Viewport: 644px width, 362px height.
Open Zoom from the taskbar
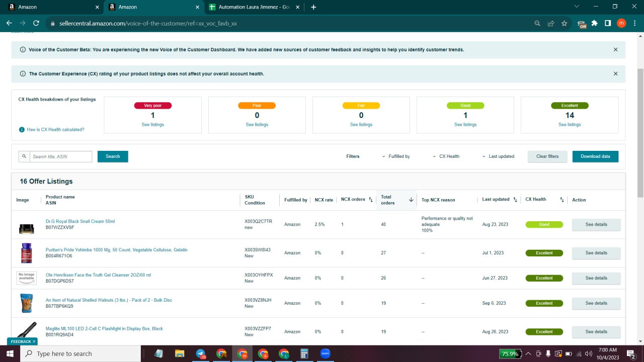tap(325, 353)
